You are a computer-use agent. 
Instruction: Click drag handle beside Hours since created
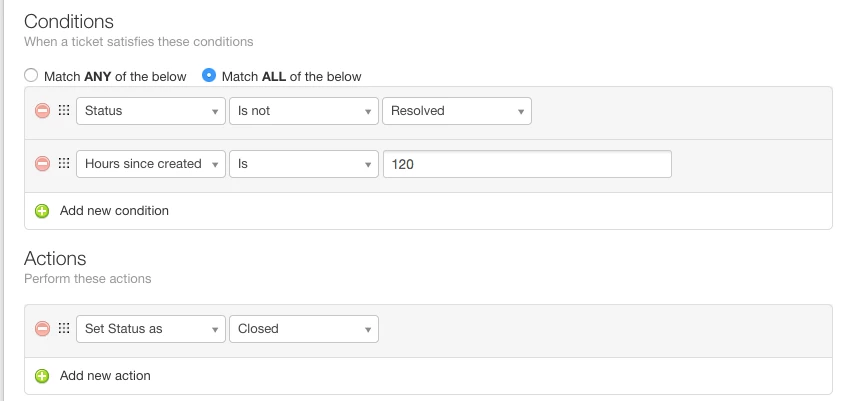click(63, 164)
